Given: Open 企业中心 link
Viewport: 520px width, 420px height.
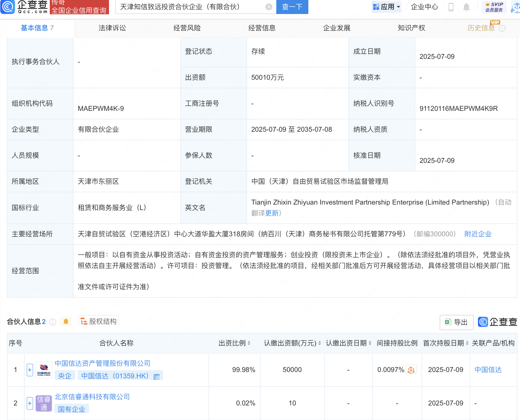Looking at the screenshot, I should 424,7.
